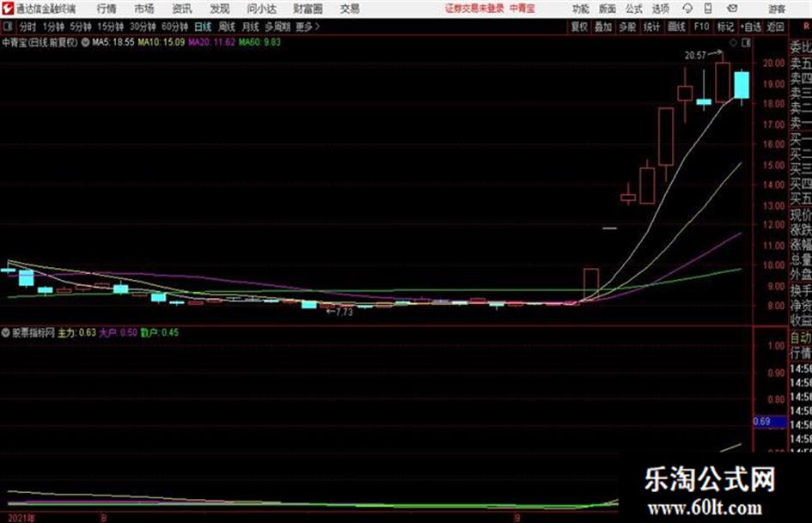
Task: Click the 标记 mark toolbar button
Action: 725,27
